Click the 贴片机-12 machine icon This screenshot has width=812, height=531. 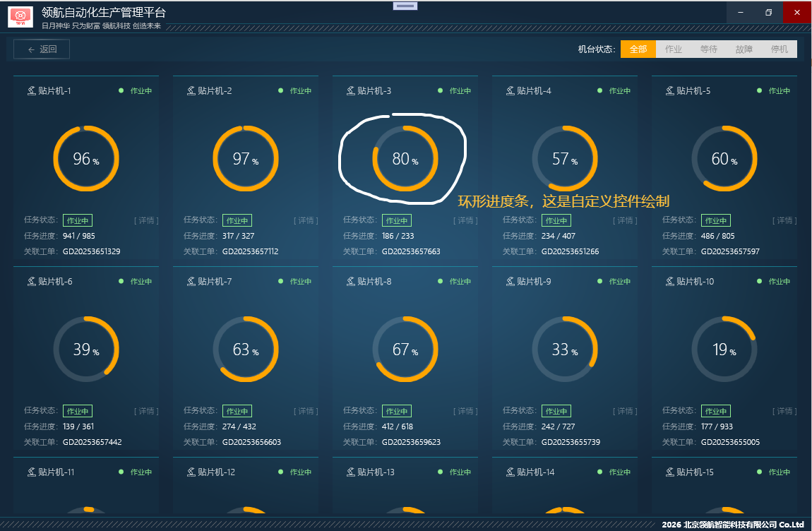(x=191, y=472)
